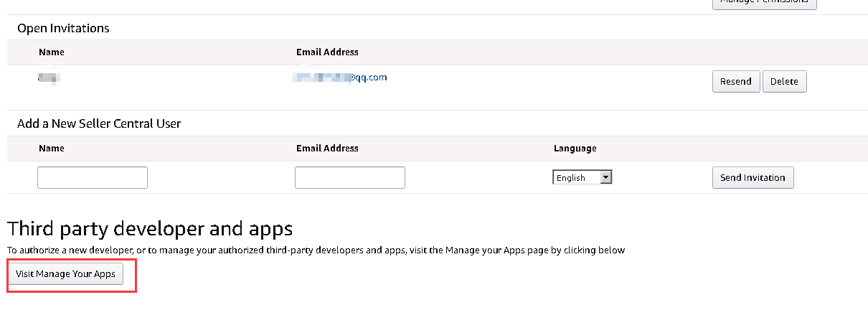Open Visit Manage Your Apps
The height and width of the screenshot is (310, 868).
pyautogui.click(x=65, y=274)
